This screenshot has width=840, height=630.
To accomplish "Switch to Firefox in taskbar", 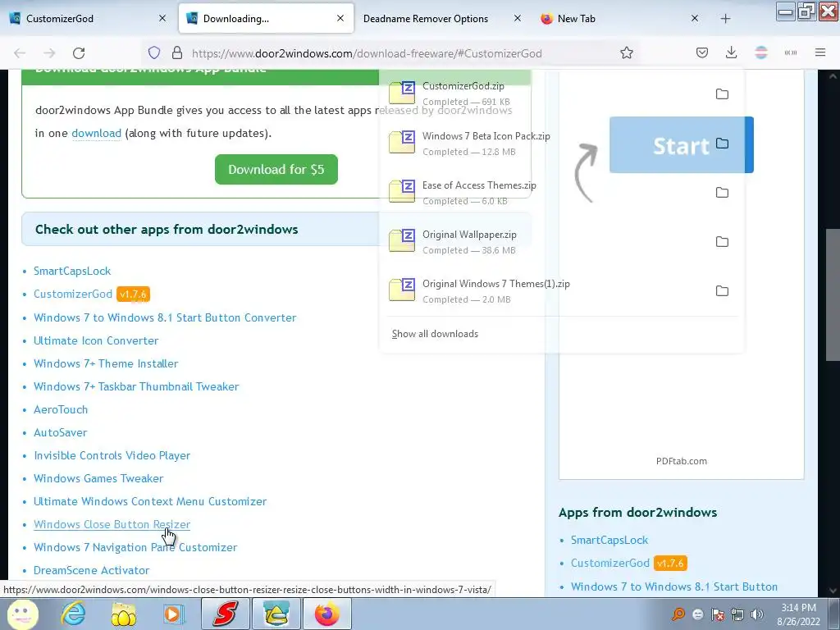I will point(327,614).
